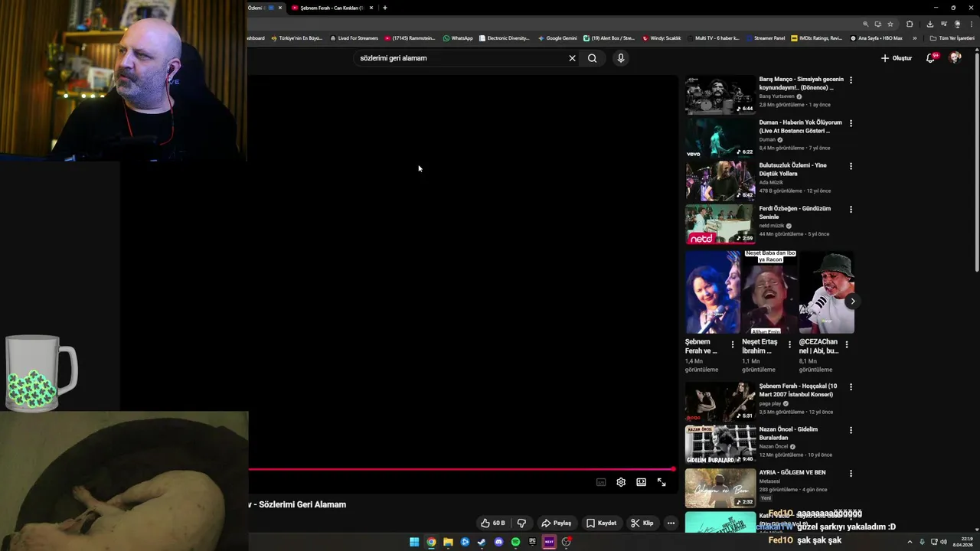Open the @CEZAChannel short thumbnail
Image resolution: width=980 pixels, height=551 pixels.
(x=827, y=292)
